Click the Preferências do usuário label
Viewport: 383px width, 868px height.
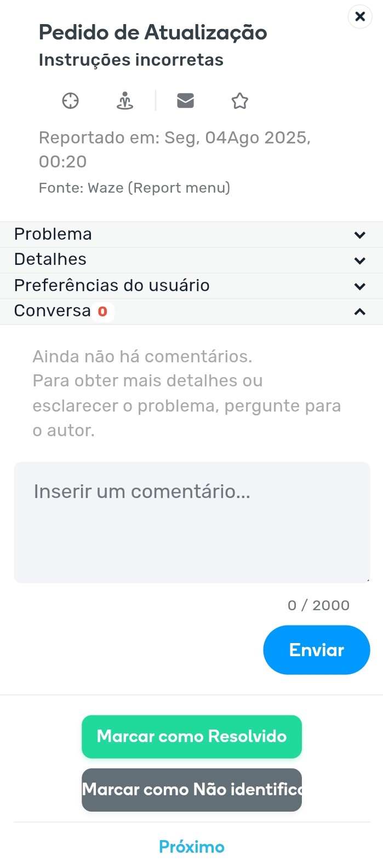112,285
